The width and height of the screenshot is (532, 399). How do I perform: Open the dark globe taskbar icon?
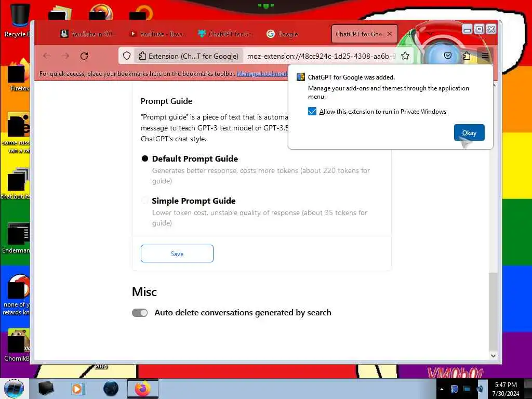[111, 389]
